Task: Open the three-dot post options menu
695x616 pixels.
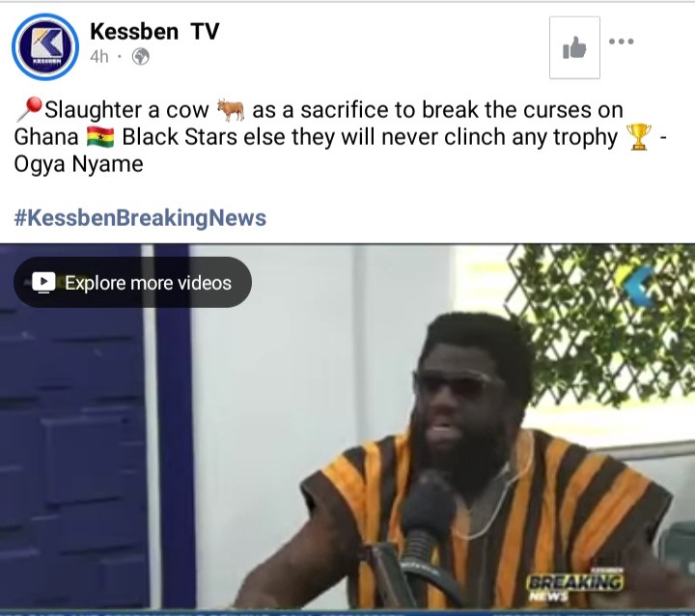Action: click(621, 42)
